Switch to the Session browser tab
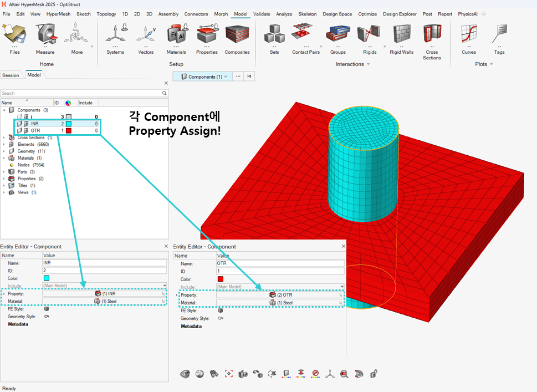This screenshot has width=537, height=392. click(11, 75)
